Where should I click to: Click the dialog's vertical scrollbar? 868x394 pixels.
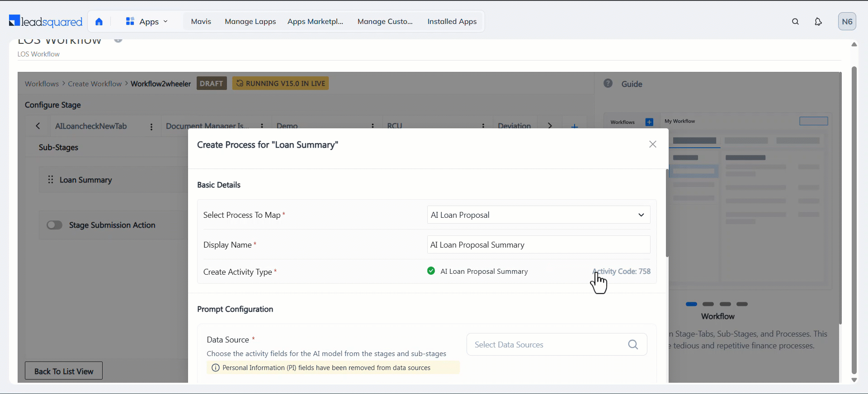(667, 213)
